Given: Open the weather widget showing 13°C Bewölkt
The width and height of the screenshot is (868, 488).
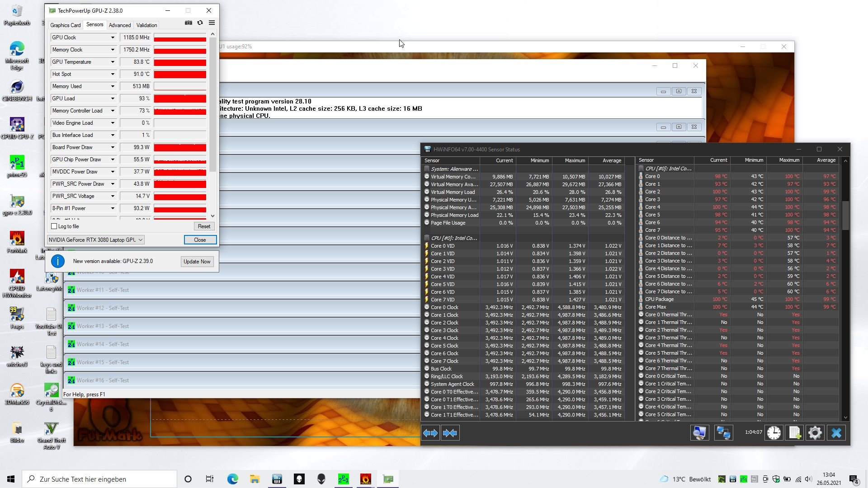Looking at the screenshot, I should [x=685, y=479].
